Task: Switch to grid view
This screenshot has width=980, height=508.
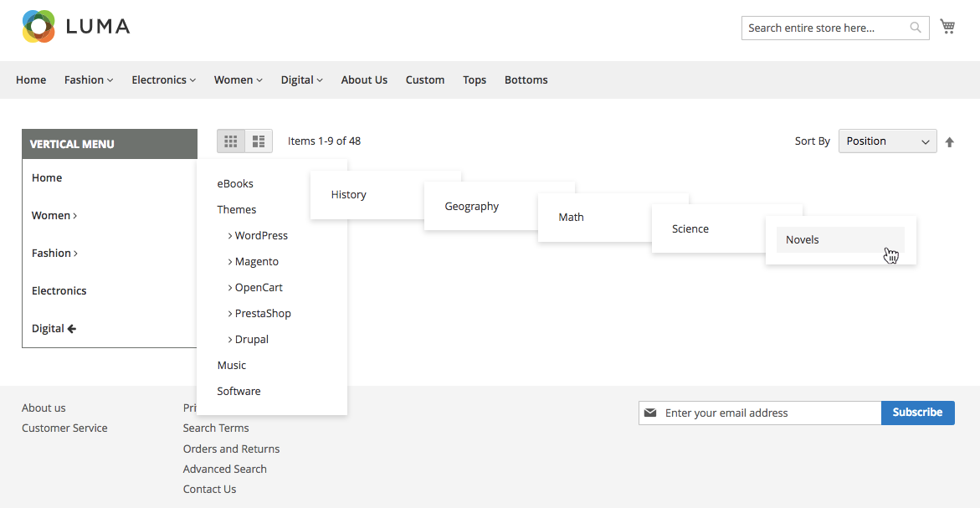Action: (231, 141)
